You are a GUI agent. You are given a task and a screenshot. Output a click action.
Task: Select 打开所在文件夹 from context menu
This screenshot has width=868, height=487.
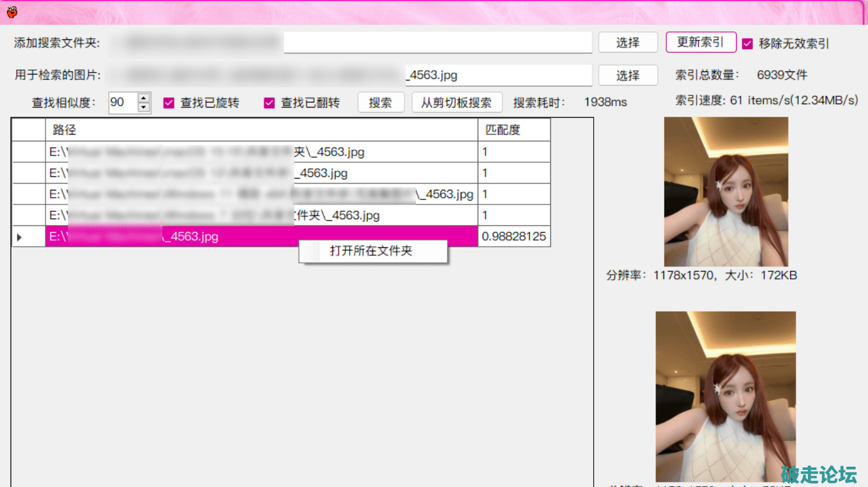(372, 251)
